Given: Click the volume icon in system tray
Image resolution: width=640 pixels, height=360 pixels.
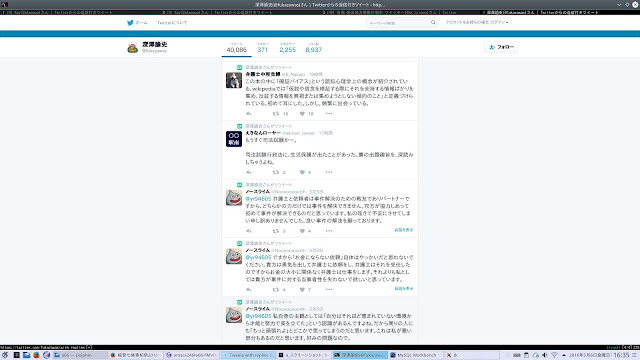Looking at the screenshot, I should pos(544,355).
